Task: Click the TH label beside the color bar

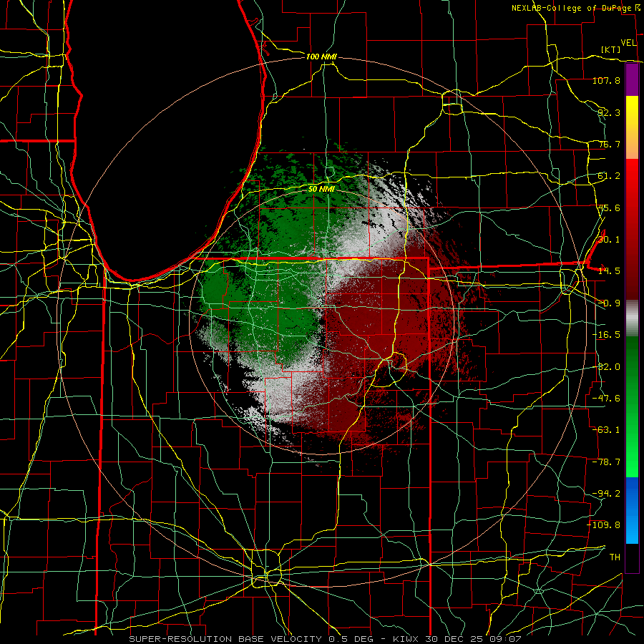Action: [615, 557]
